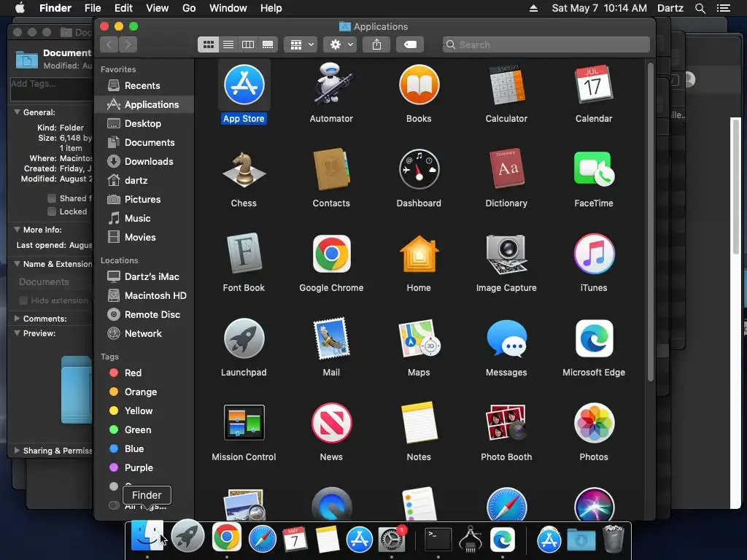Select the Red tag in sidebar
747x560 pixels.
pyautogui.click(x=144, y=373)
